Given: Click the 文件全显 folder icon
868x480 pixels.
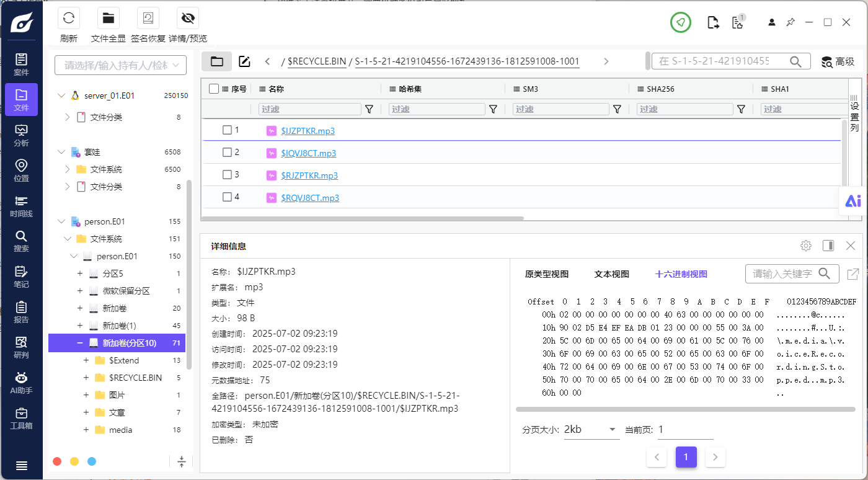Looking at the screenshot, I should (x=108, y=18).
